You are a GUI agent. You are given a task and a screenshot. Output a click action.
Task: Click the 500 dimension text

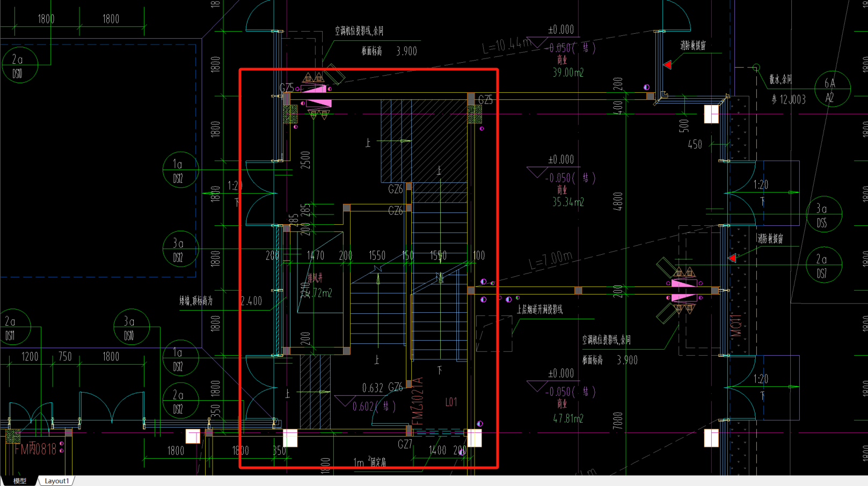[x=683, y=126]
